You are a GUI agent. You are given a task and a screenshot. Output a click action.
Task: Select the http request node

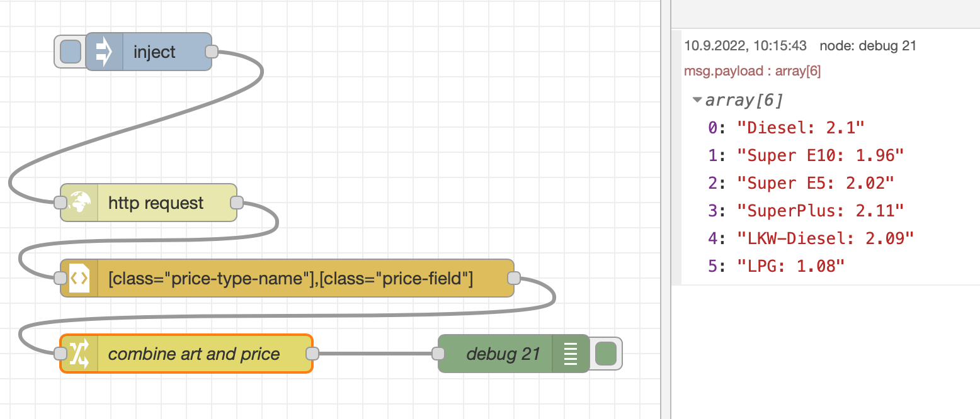coord(149,203)
